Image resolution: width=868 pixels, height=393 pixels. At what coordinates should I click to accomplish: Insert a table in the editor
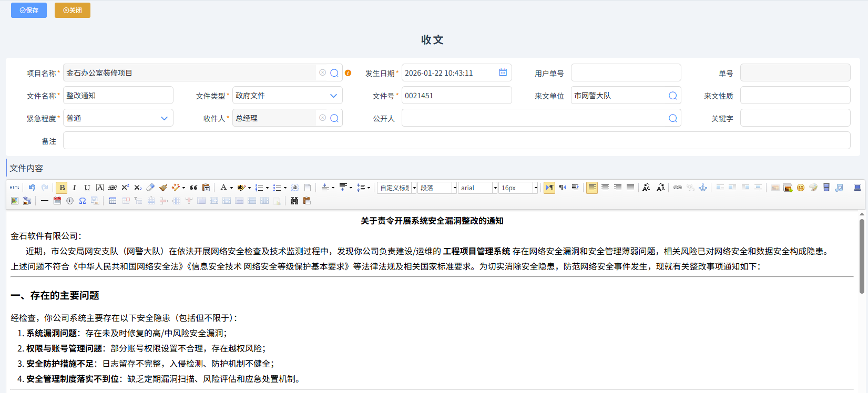[113, 201]
